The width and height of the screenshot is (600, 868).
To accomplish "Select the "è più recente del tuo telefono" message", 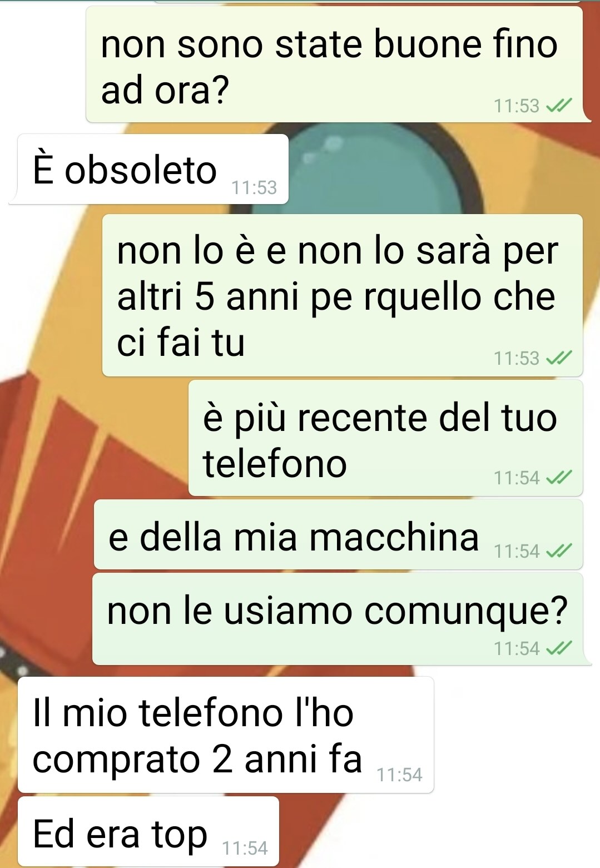I will click(x=385, y=438).
